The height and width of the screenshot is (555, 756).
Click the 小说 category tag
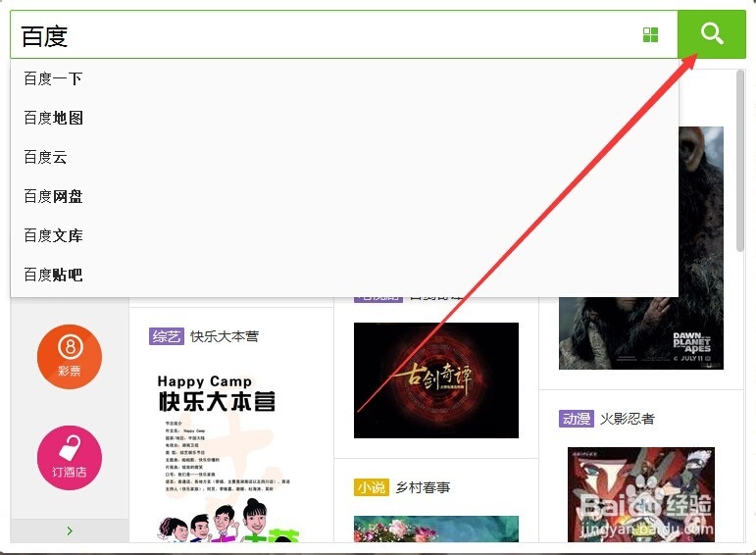[372, 487]
